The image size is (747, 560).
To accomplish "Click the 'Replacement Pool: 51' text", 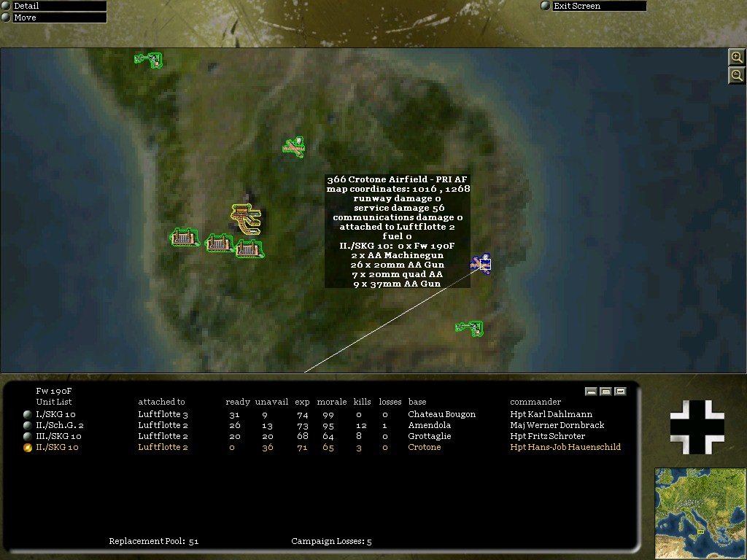I will click(x=153, y=542).
